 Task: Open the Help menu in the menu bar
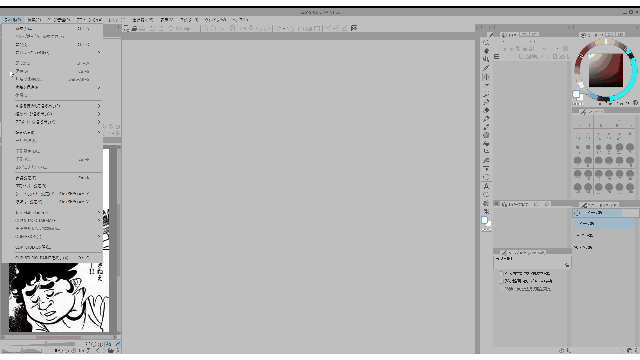point(240,20)
